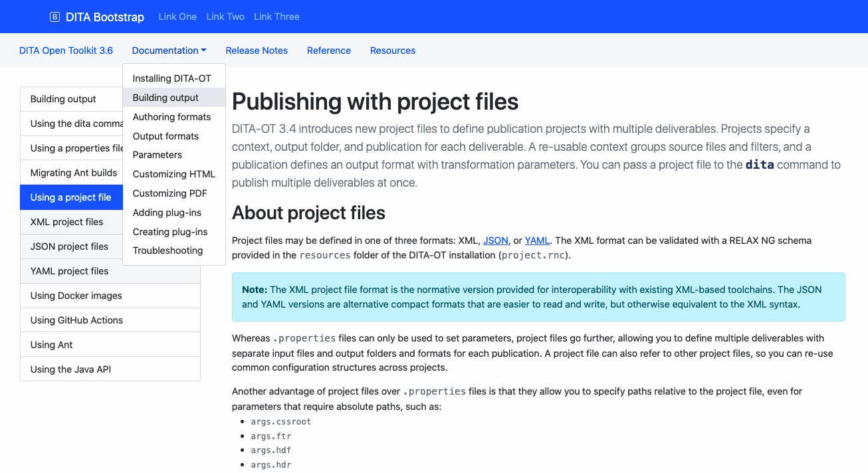Select Using GitHub Actions in sidebar

click(x=76, y=320)
